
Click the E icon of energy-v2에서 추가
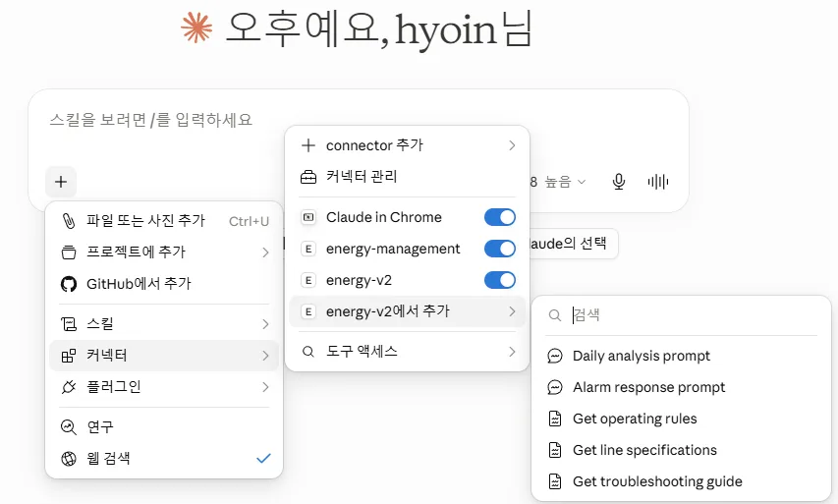click(x=308, y=311)
